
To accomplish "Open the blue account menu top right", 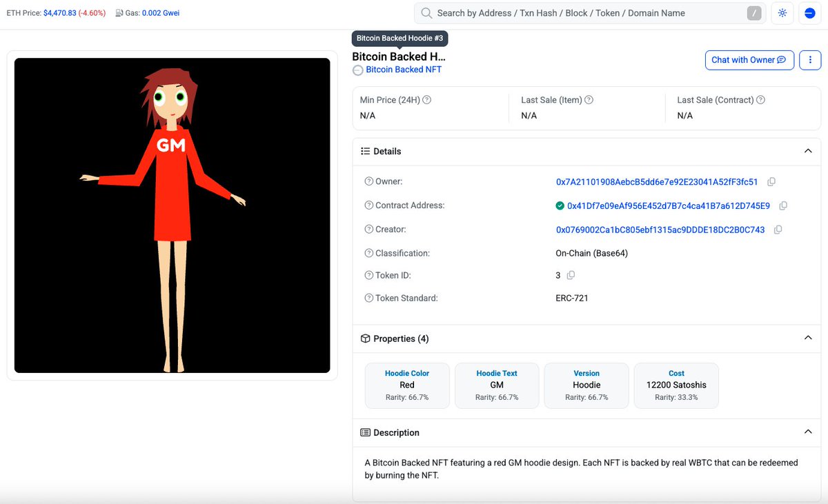I will coord(809,13).
